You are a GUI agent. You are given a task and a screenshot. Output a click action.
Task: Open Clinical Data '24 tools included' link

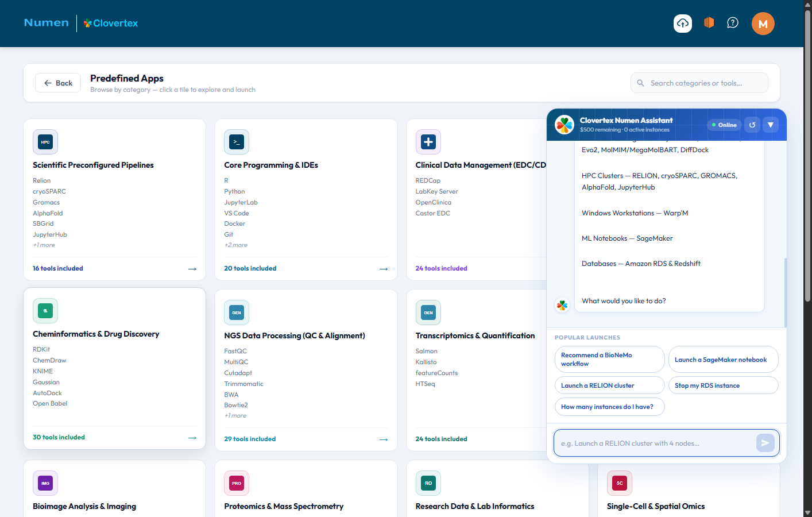click(x=441, y=268)
